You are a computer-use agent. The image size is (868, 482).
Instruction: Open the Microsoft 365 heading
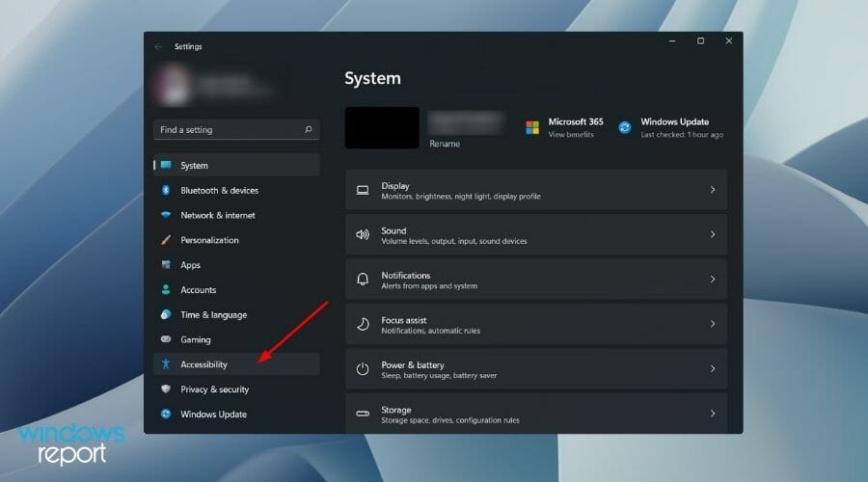click(576, 121)
